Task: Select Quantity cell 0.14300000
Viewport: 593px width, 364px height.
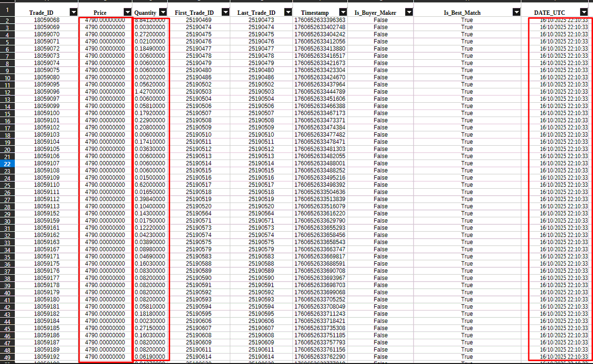Action: pyautogui.click(x=150, y=213)
